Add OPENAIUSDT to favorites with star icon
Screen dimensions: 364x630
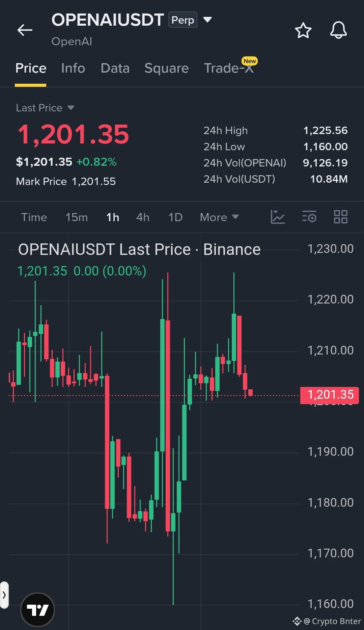pyautogui.click(x=303, y=30)
